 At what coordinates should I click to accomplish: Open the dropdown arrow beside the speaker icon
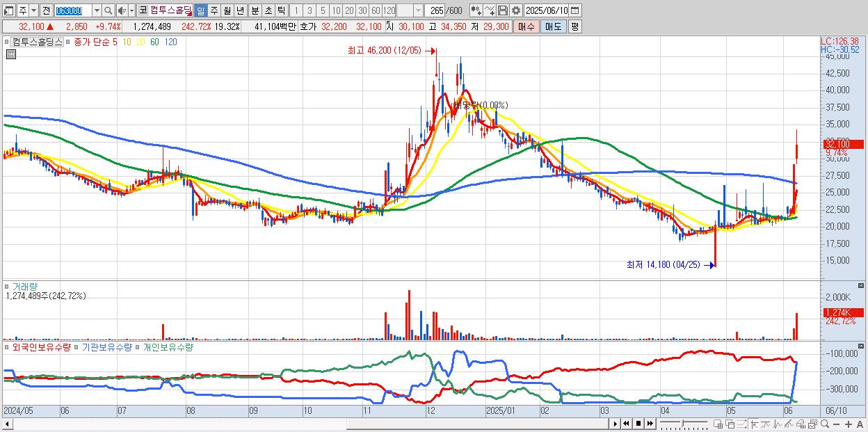131,10
